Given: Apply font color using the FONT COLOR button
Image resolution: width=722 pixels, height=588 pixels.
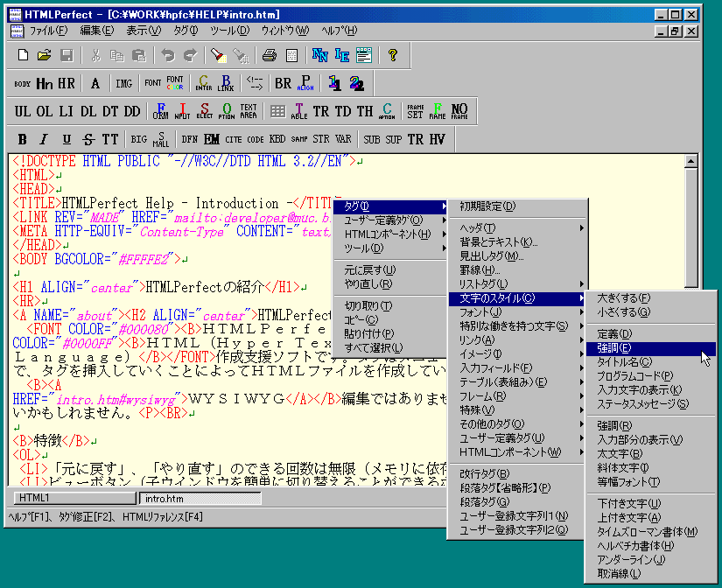Looking at the screenshot, I should (175, 83).
